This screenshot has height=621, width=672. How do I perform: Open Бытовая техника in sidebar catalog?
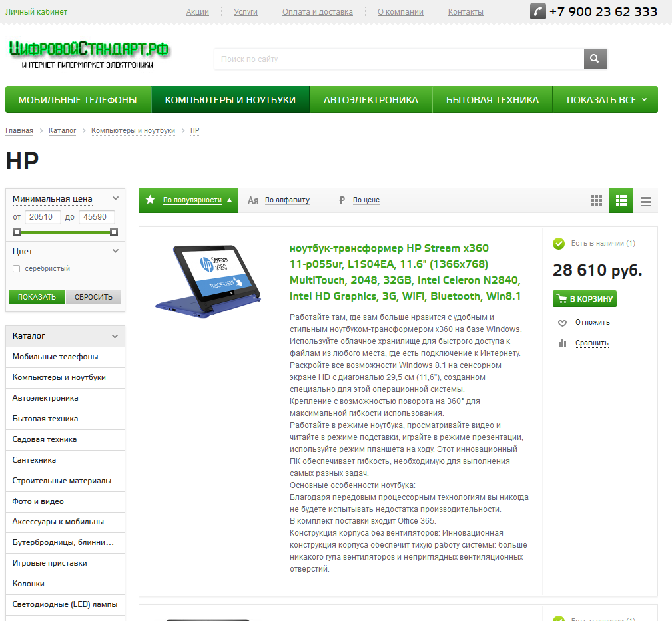(65, 419)
